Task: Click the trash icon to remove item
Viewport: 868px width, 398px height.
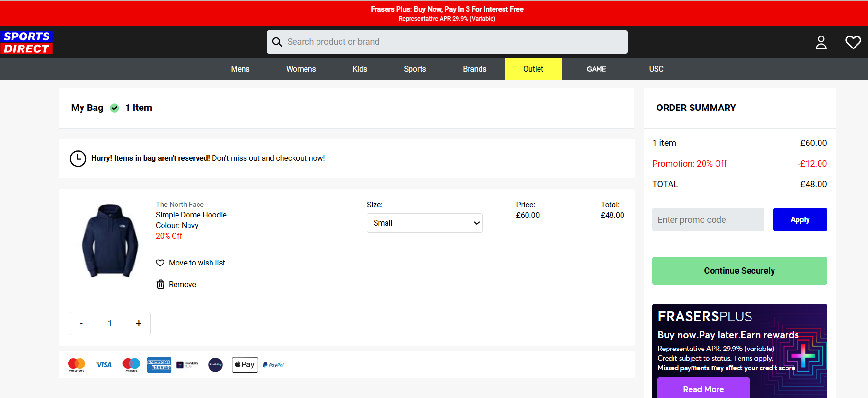Action: tap(161, 284)
